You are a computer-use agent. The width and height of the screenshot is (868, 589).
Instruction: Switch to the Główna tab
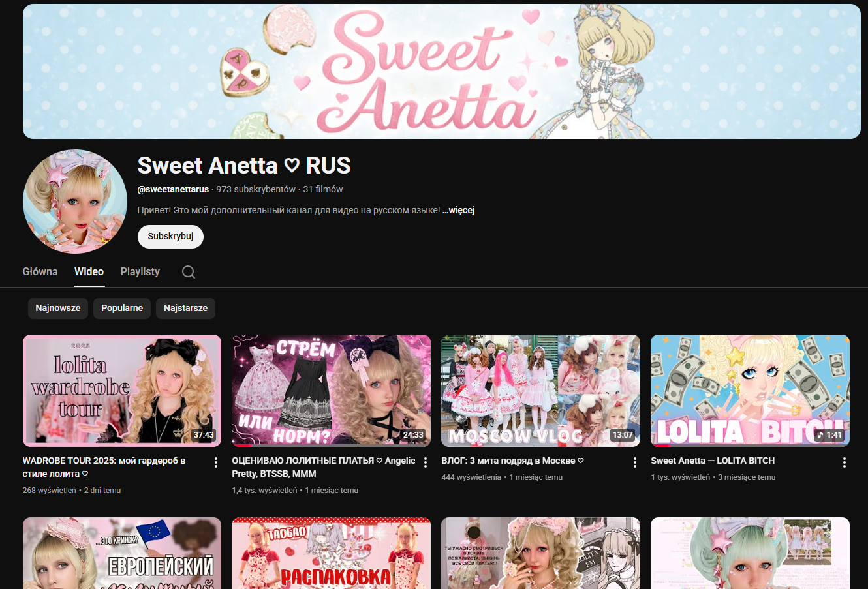coord(40,271)
